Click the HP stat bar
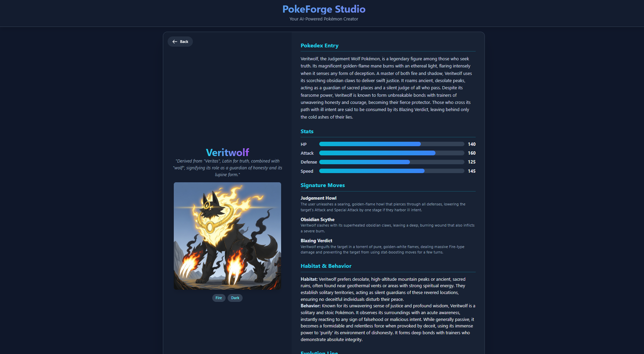The height and width of the screenshot is (354, 644). 392,144
